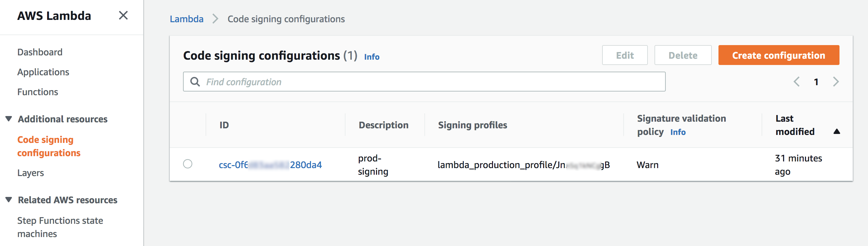Open Applications in the sidebar

(43, 72)
